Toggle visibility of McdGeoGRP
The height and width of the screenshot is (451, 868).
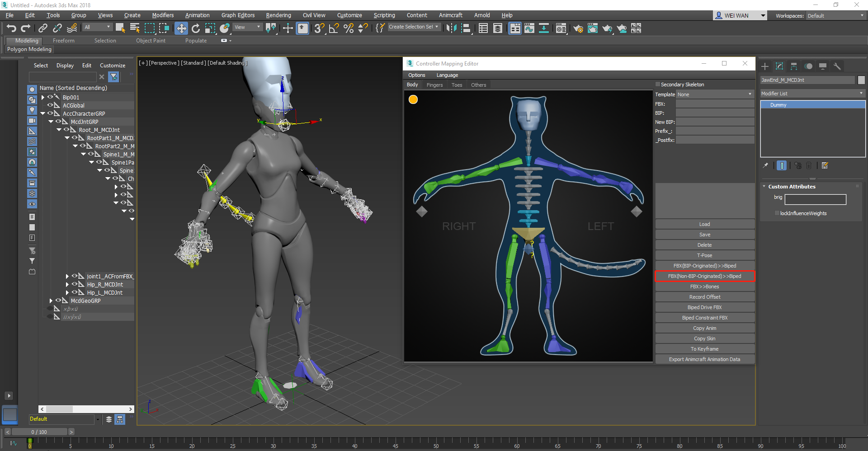58,300
